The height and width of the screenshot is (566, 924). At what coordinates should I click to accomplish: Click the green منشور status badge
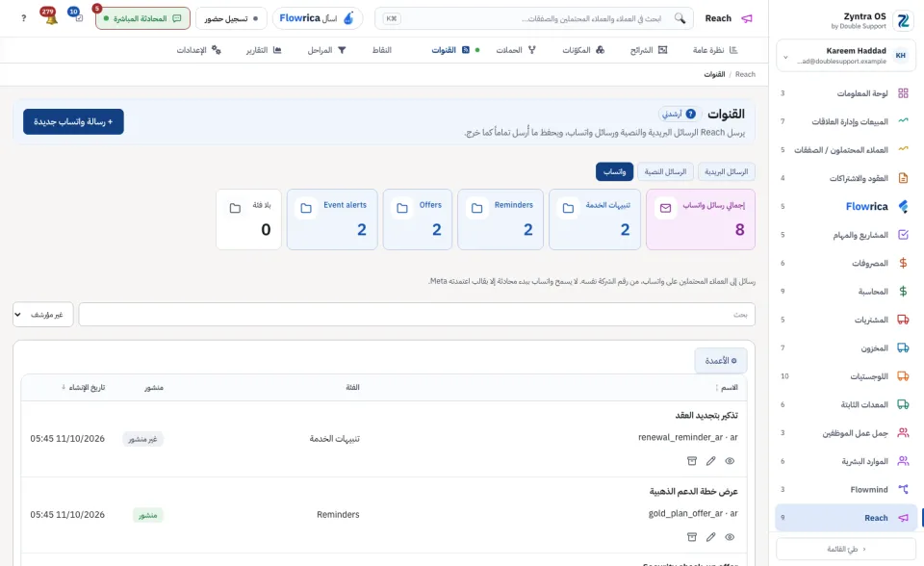coord(148,515)
